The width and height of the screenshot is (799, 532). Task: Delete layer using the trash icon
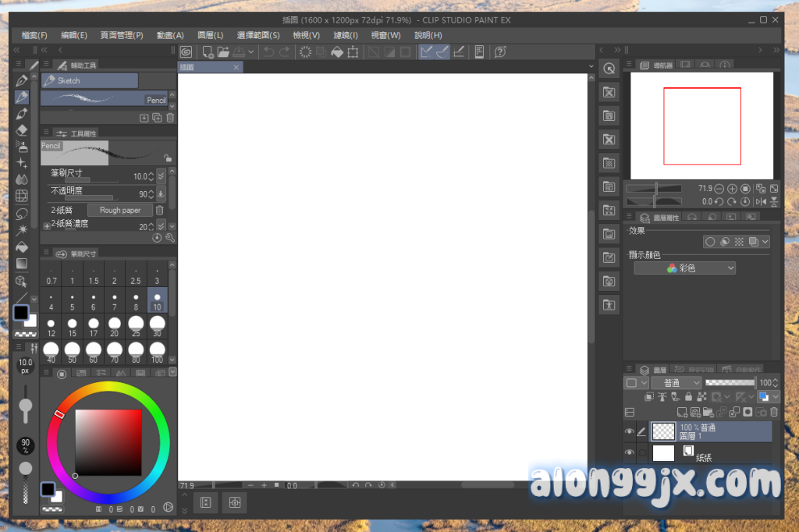pos(774,412)
